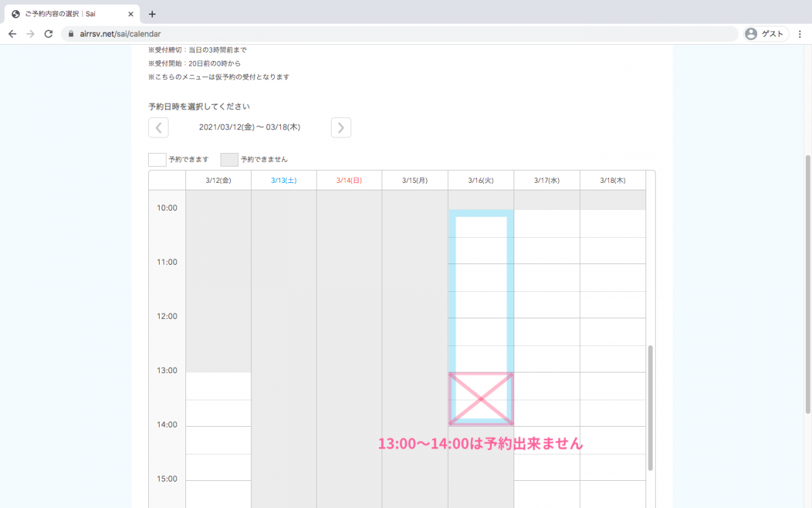The height and width of the screenshot is (508, 812).
Task: Click the browser forward arrow
Action: tap(30, 34)
